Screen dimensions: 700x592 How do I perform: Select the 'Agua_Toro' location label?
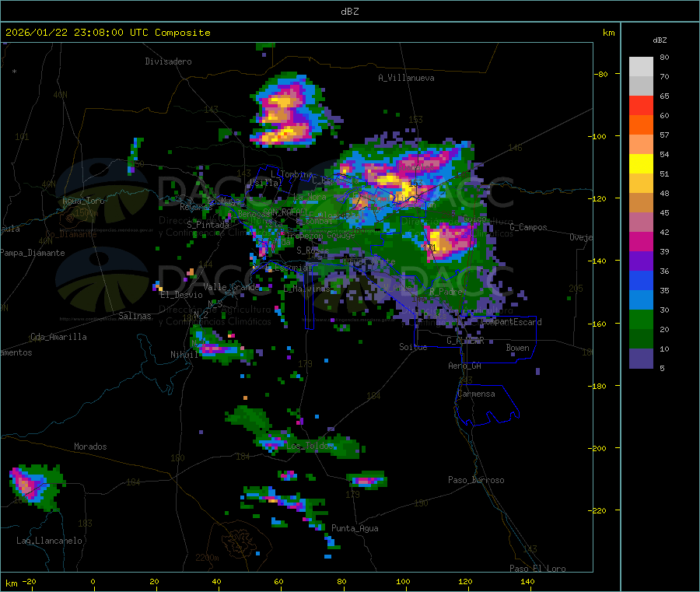[83, 201]
